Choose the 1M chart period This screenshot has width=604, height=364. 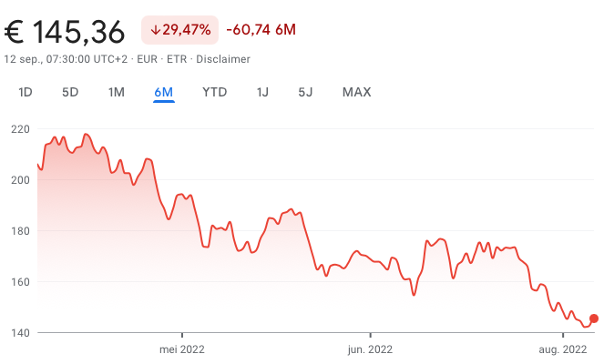click(x=117, y=92)
